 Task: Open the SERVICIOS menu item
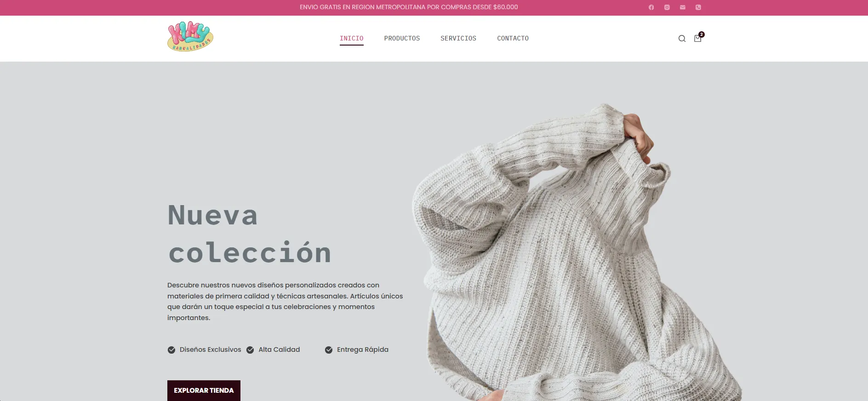click(458, 39)
